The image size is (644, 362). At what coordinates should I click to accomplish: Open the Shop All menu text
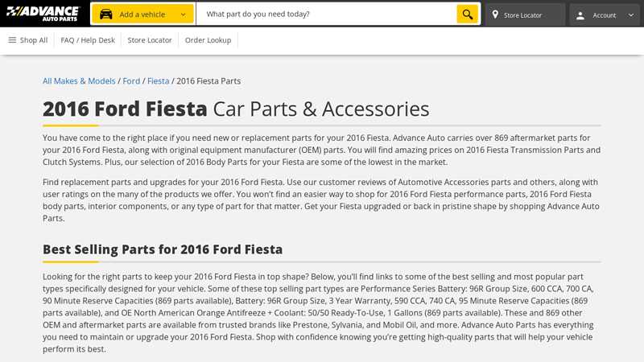tap(34, 40)
